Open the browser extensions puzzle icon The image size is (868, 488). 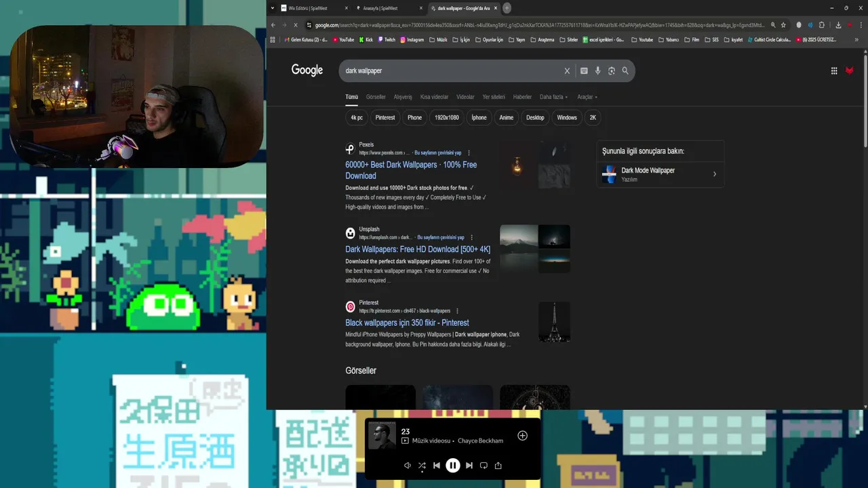tap(822, 25)
